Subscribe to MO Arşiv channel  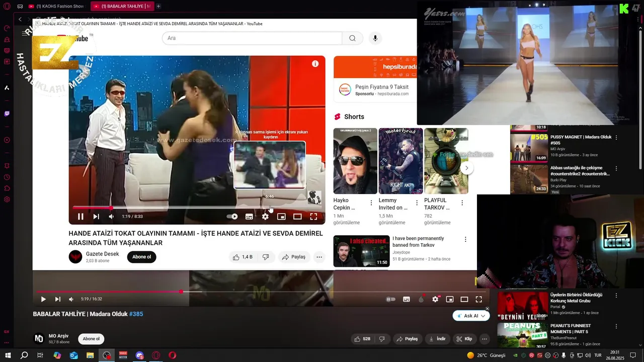[91, 339]
